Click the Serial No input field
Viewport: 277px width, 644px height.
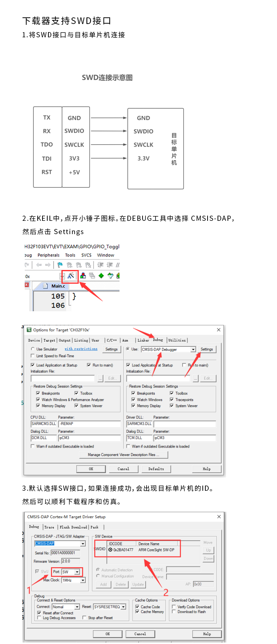point(65,553)
